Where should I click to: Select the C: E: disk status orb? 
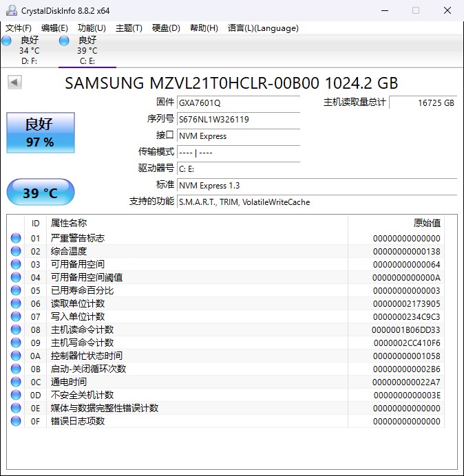(x=64, y=41)
